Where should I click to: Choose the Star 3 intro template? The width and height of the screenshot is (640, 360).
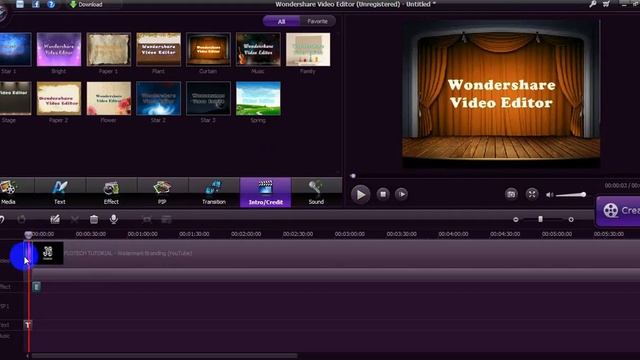tap(208, 98)
